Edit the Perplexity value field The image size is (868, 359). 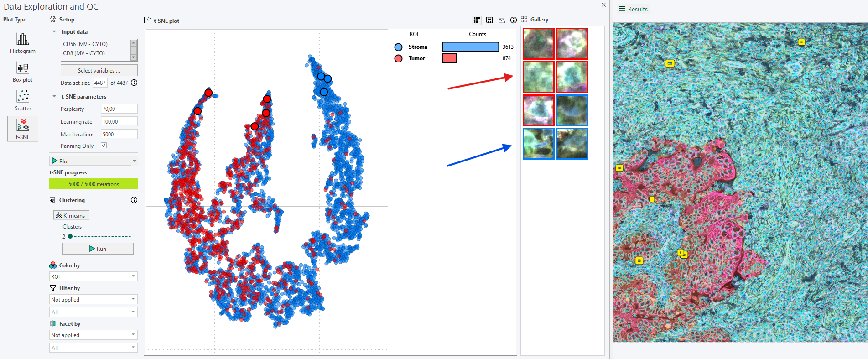(x=119, y=109)
